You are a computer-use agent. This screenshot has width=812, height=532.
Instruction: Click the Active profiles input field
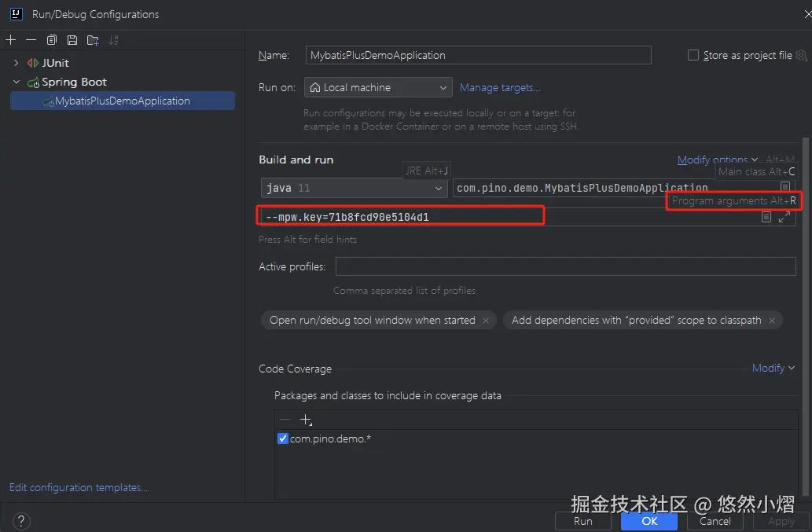tap(565, 266)
